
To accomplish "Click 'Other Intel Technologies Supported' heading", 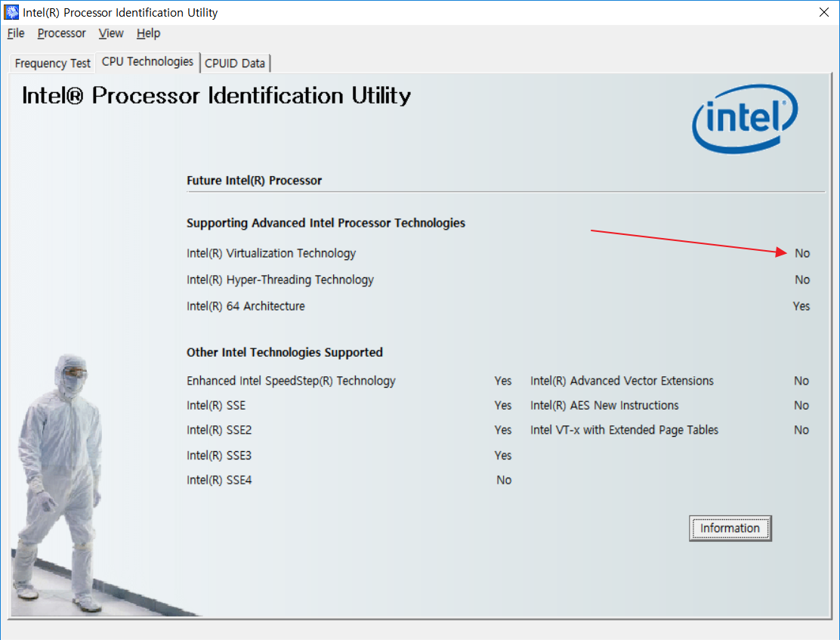I will click(285, 352).
